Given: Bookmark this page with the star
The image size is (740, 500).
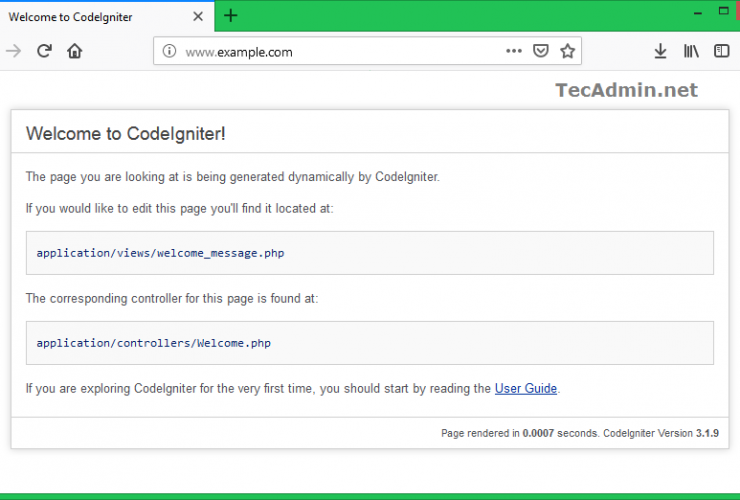Looking at the screenshot, I should click(567, 51).
